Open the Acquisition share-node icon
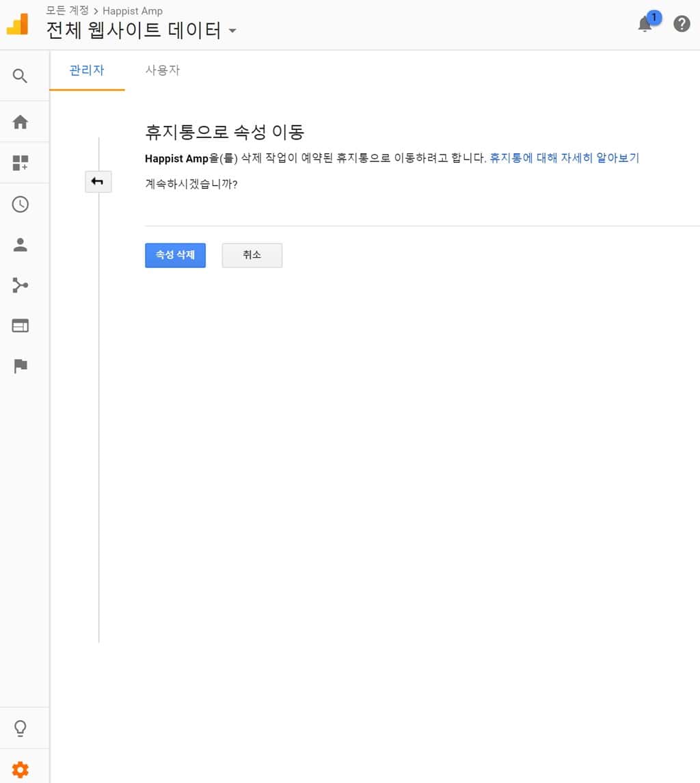700x783 pixels. click(20, 285)
